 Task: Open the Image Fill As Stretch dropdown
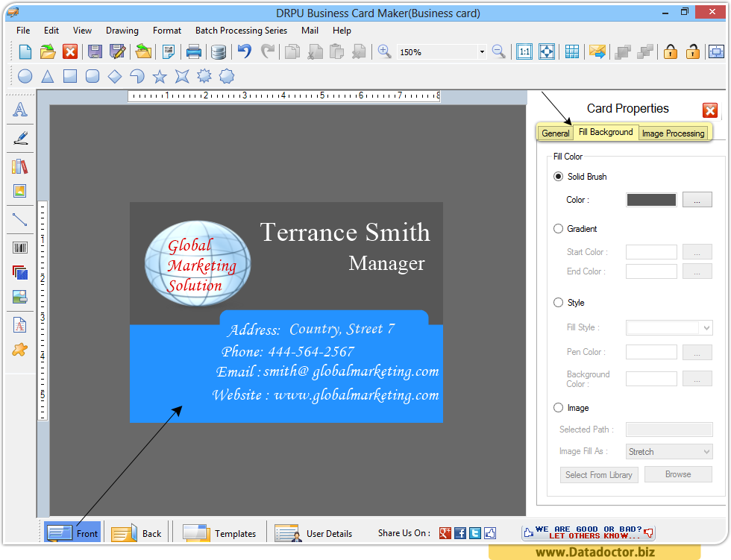[668, 451]
